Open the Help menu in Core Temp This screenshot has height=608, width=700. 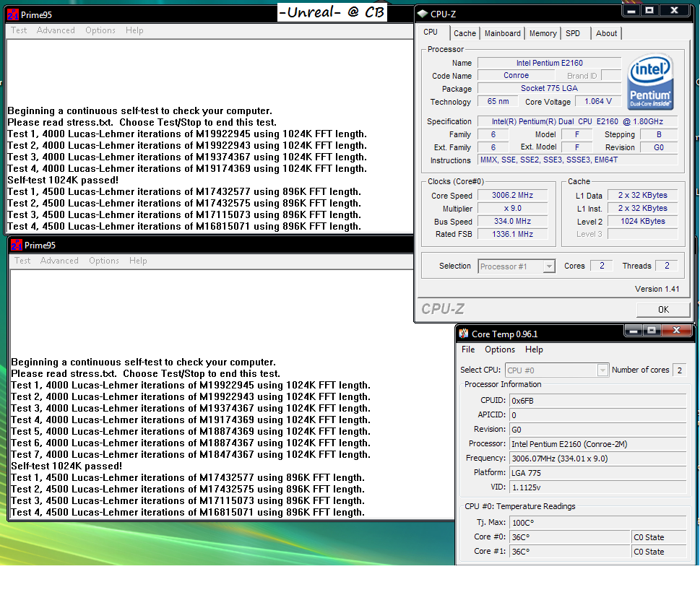(x=534, y=349)
